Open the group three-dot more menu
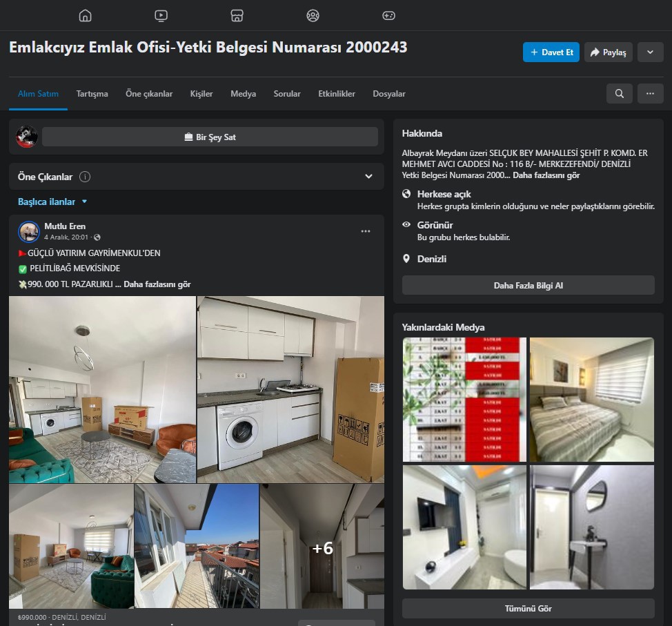The width and height of the screenshot is (672, 626). coord(650,94)
